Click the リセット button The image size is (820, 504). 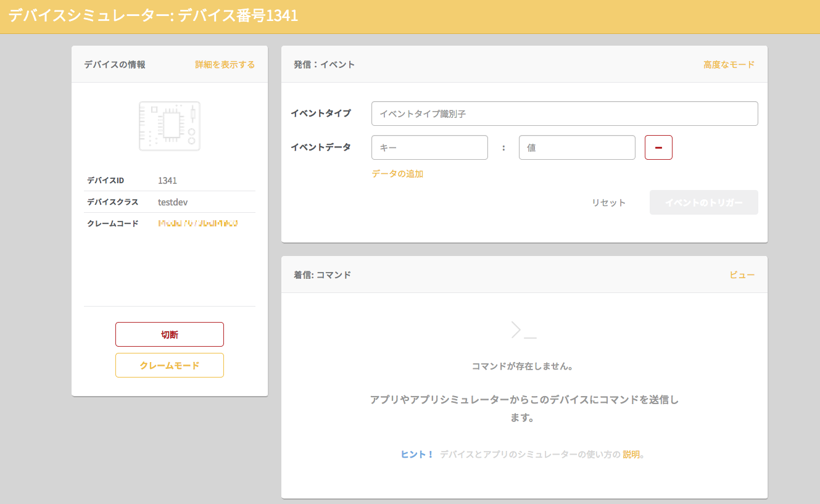click(x=609, y=202)
